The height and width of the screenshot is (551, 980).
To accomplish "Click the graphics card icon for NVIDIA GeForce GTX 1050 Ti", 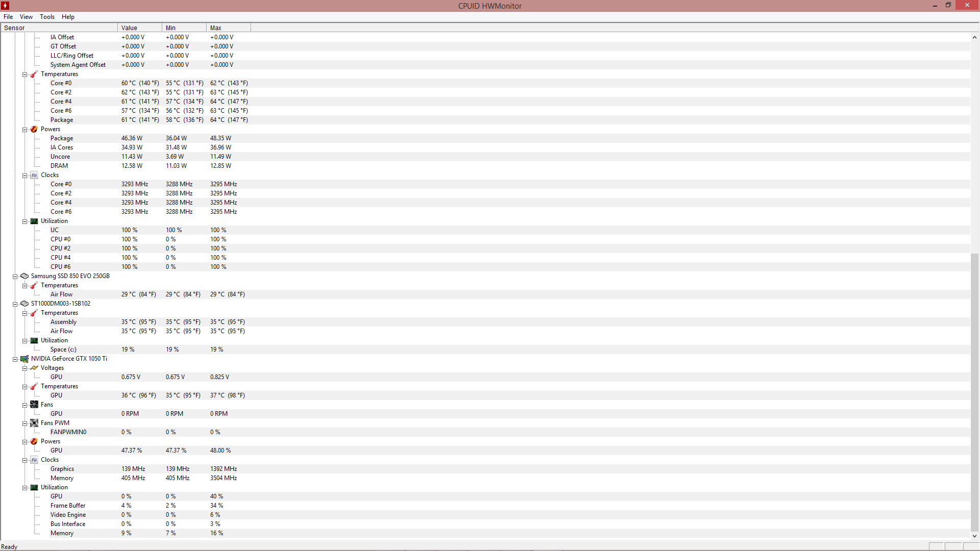I will pos(24,359).
